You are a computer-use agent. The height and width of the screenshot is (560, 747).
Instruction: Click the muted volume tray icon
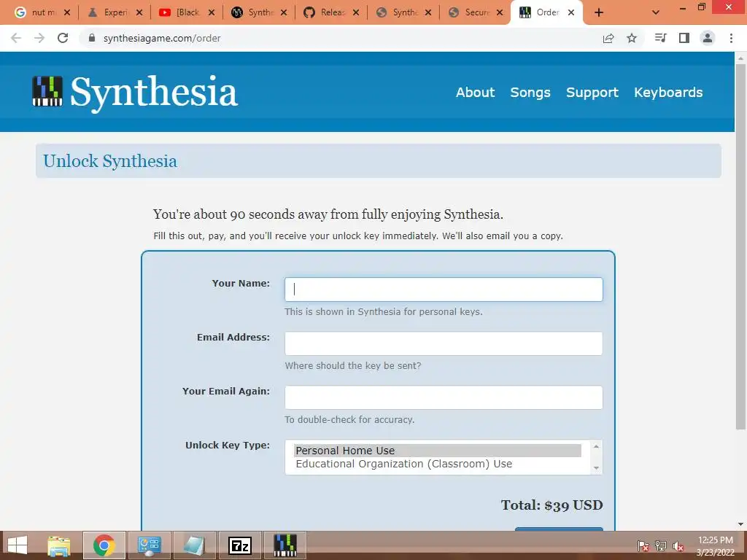click(678, 547)
